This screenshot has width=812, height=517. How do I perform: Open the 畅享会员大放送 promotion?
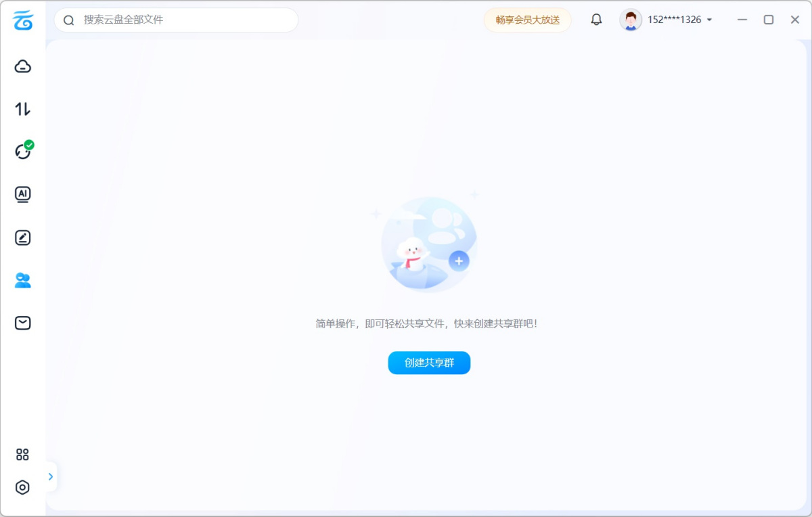pos(527,20)
